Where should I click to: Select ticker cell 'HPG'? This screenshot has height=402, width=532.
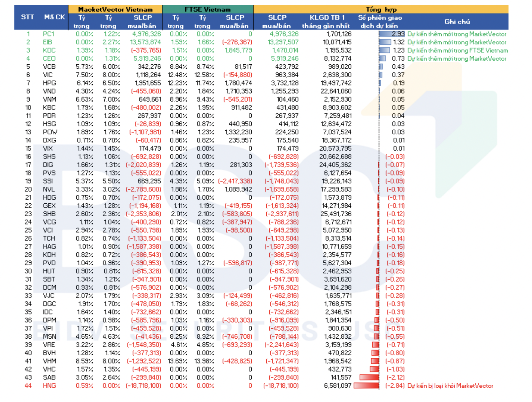click(x=49, y=83)
